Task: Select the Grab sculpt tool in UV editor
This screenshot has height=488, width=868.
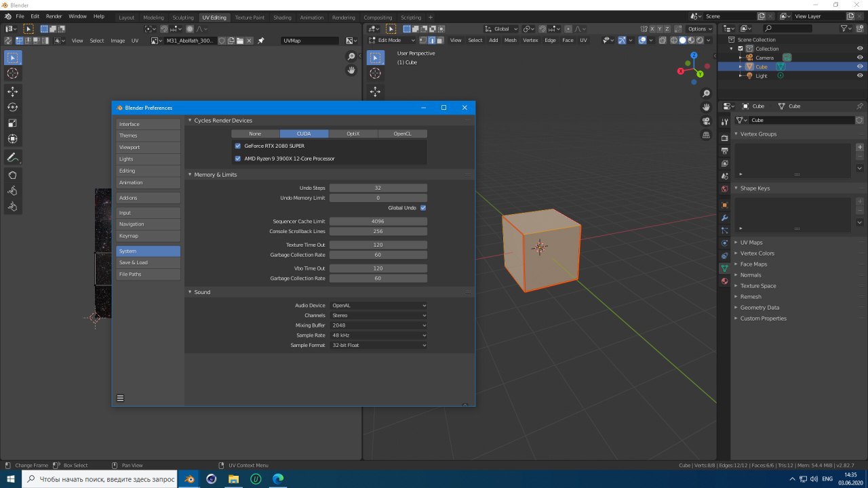Action: tap(13, 175)
